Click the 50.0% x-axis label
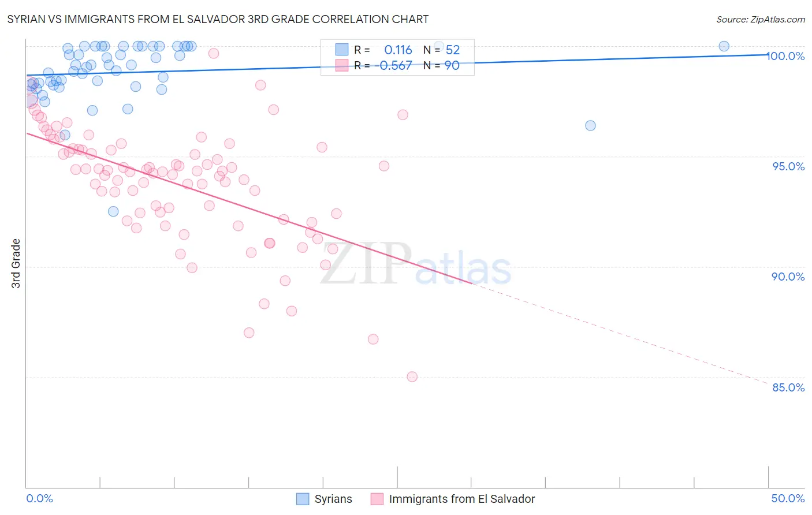Viewport: 812px width, 515px height. [x=788, y=498]
